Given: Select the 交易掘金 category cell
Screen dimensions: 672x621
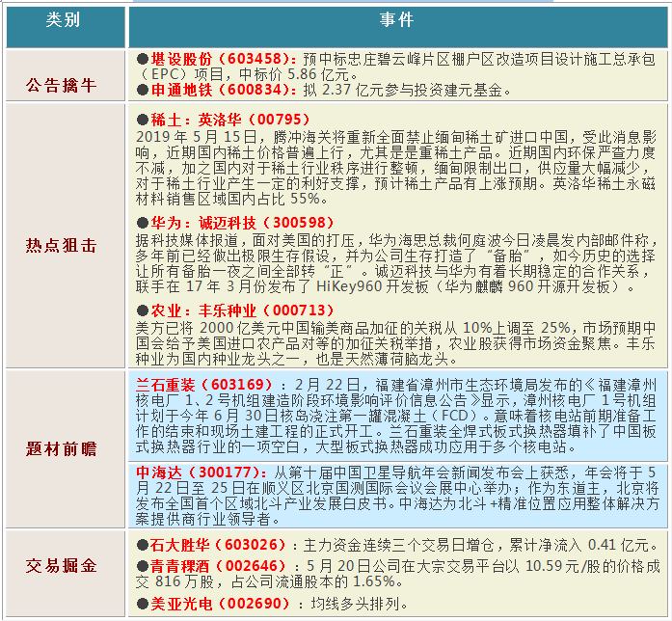Looking at the screenshot, I should click(66, 574).
